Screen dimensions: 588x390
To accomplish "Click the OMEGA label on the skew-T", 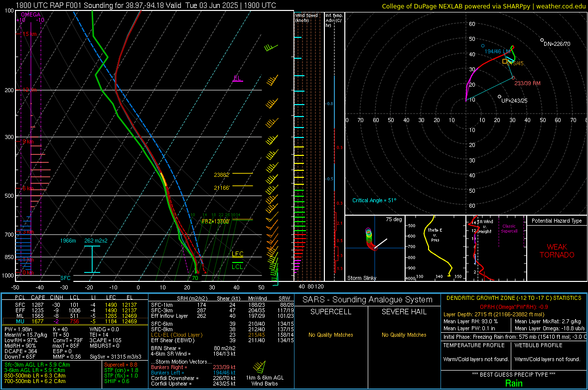I will [x=31, y=14].
